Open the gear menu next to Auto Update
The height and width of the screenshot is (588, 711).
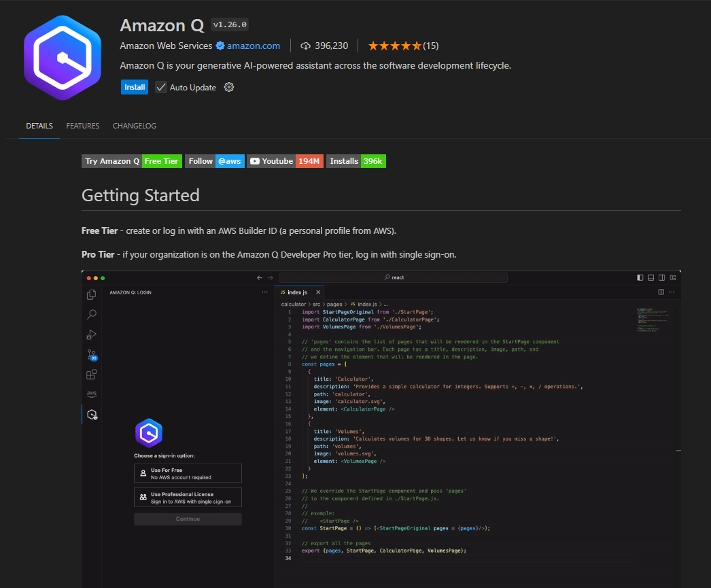pos(229,87)
